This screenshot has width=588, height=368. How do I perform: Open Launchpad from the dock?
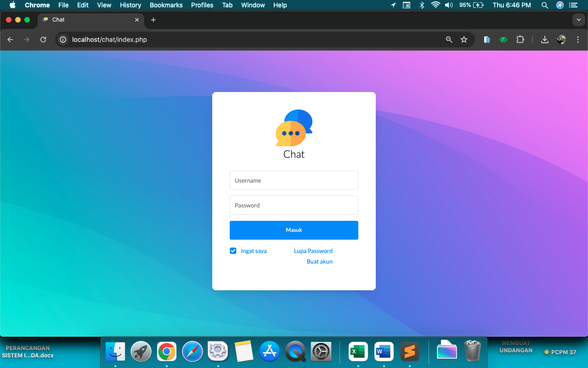(x=141, y=352)
